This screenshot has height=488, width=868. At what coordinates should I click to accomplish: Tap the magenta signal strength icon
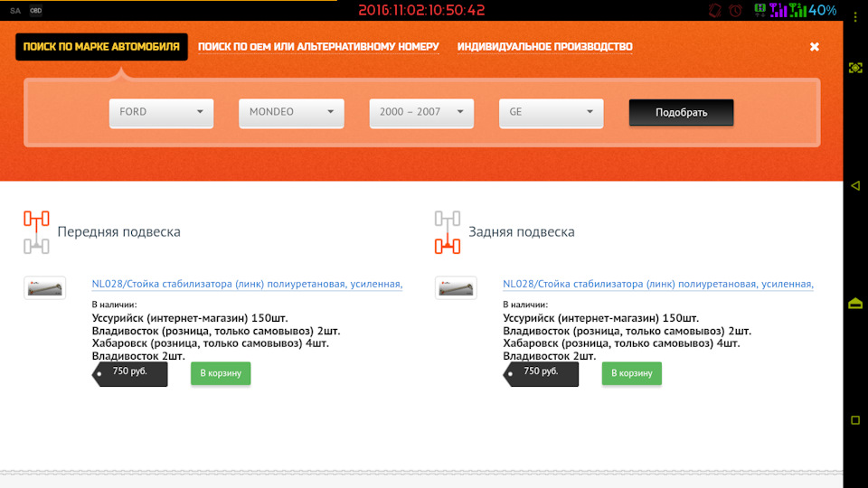click(x=778, y=10)
